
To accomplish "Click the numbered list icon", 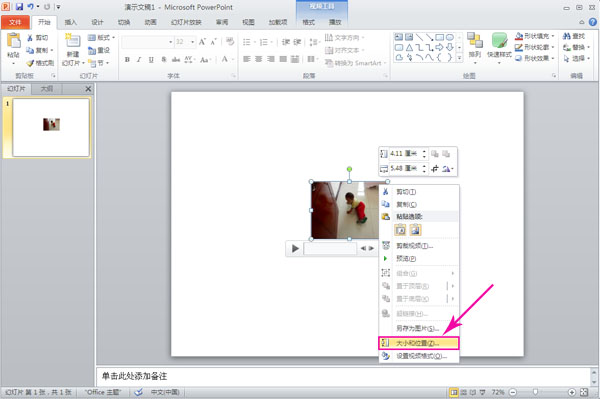I will pos(265,42).
